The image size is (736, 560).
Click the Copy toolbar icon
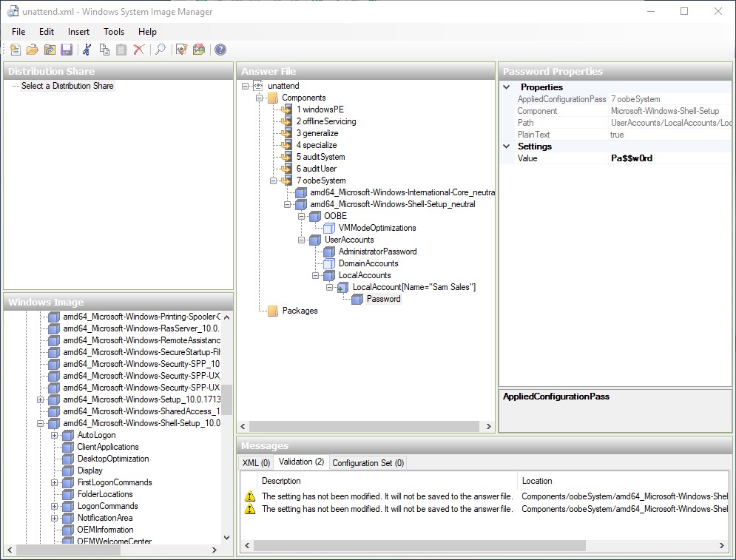pos(104,50)
